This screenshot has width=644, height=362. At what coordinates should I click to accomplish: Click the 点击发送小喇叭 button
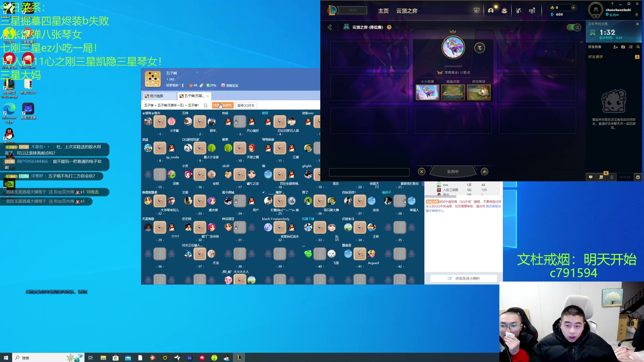[463, 278]
